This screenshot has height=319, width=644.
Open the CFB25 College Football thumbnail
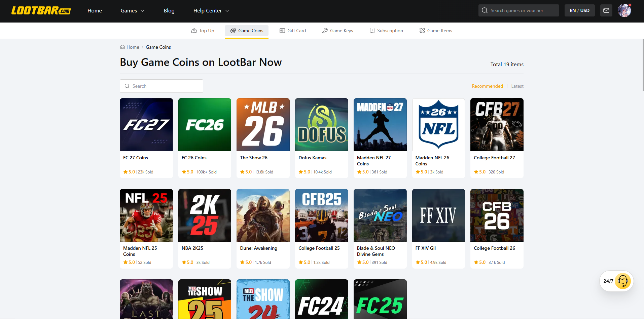click(322, 215)
